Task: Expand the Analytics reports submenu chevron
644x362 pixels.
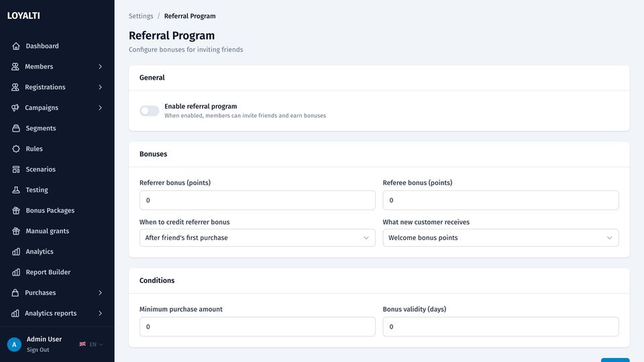Action: 100,313
